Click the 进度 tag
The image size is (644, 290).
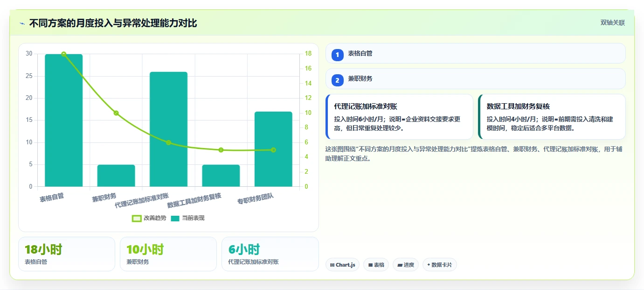click(406, 265)
